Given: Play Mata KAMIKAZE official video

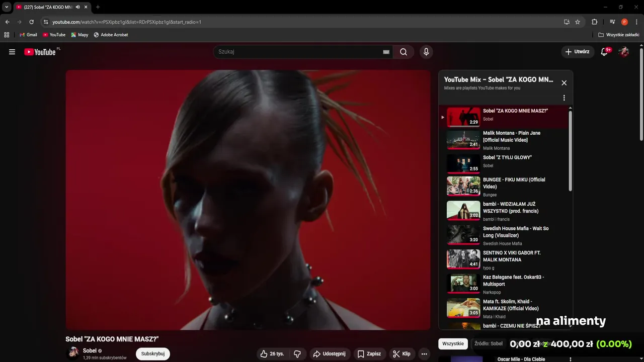Looking at the screenshot, I should (x=505, y=309).
